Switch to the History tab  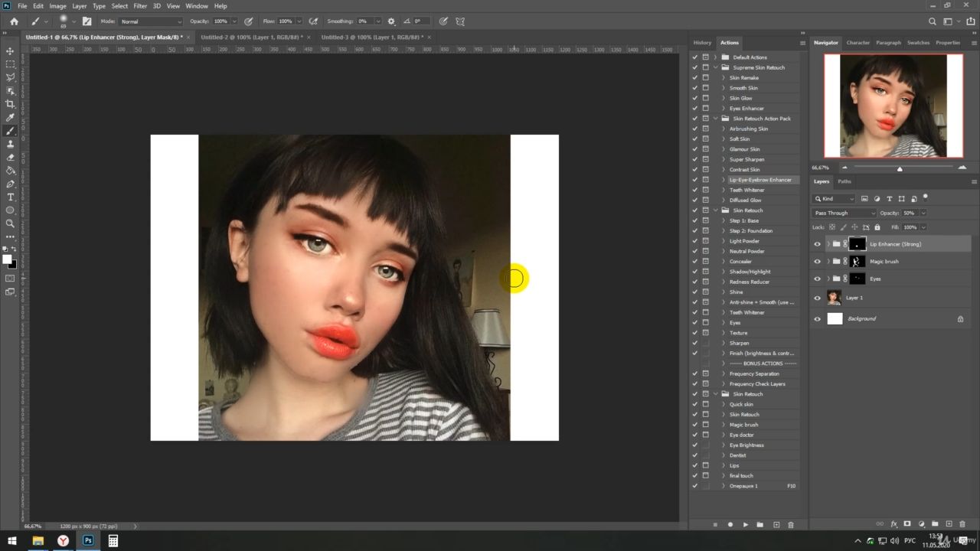click(x=702, y=43)
